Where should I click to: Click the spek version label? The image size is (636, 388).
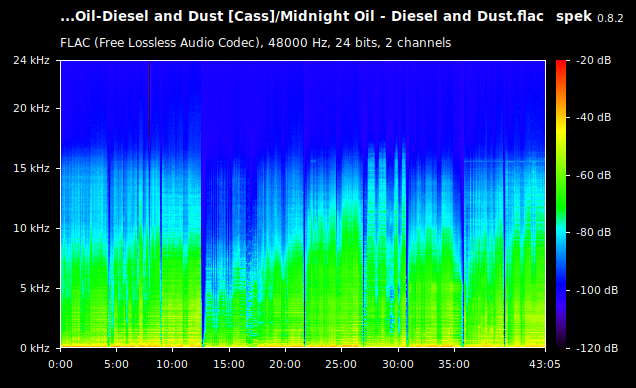[x=589, y=17]
